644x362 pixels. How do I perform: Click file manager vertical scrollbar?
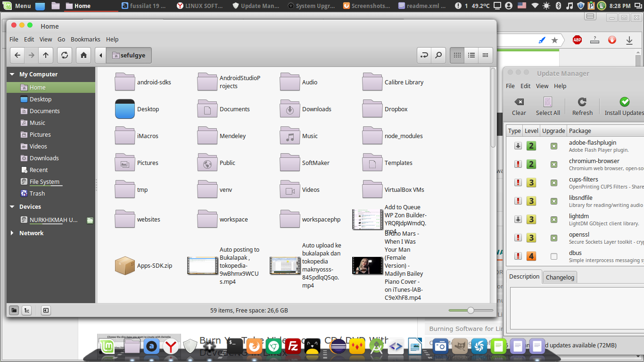click(x=493, y=107)
